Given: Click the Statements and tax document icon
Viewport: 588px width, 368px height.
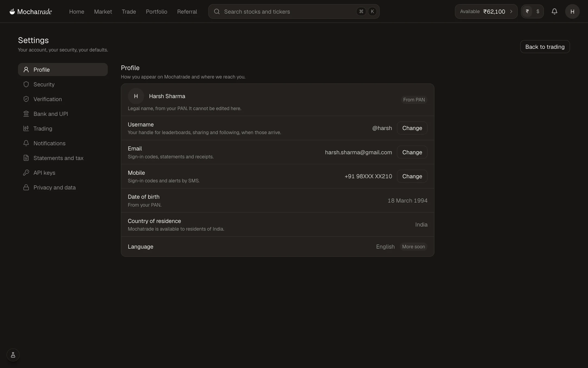Looking at the screenshot, I should (26, 158).
